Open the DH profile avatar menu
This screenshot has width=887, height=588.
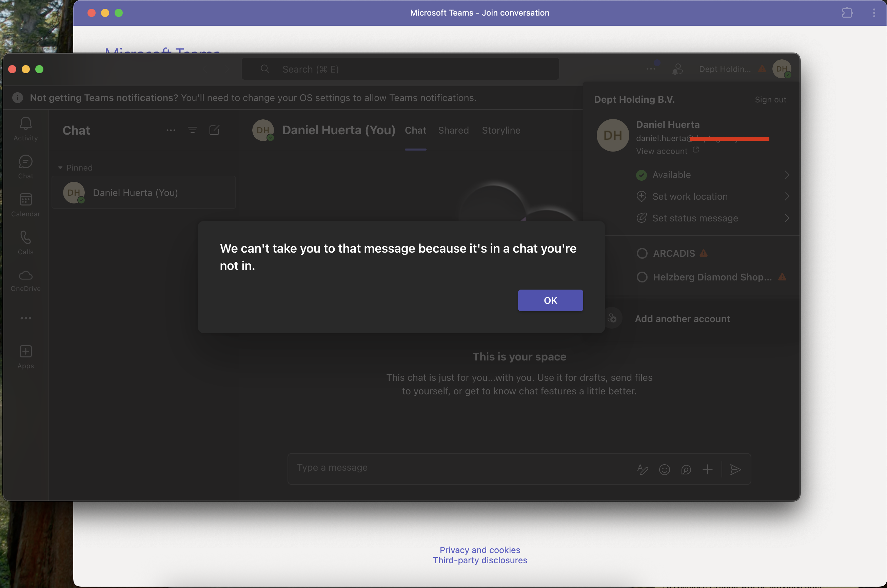[x=782, y=69]
